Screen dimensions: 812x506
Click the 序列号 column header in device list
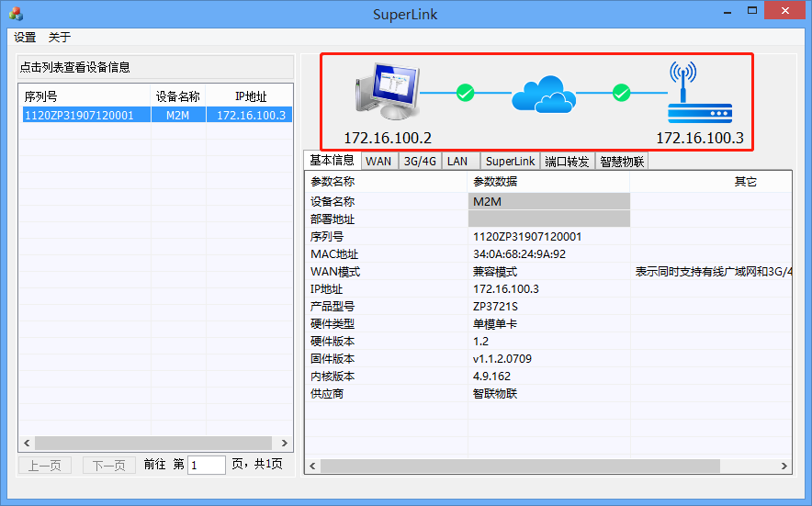pyautogui.click(x=85, y=96)
